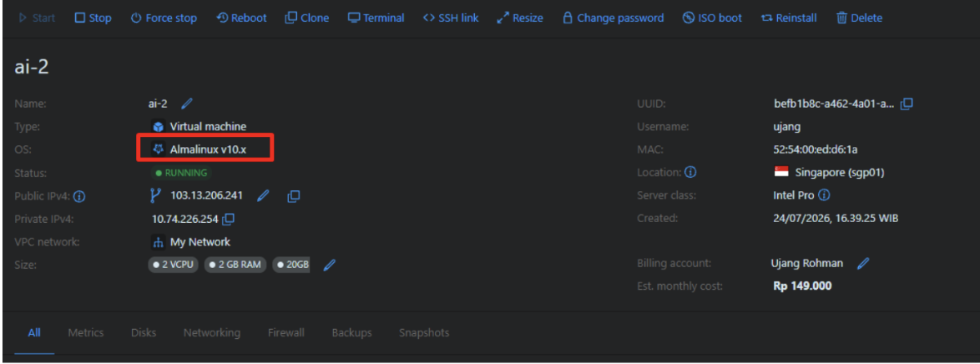Delete the ai-2 server
This screenshot has width=980, height=364.
(859, 18)
